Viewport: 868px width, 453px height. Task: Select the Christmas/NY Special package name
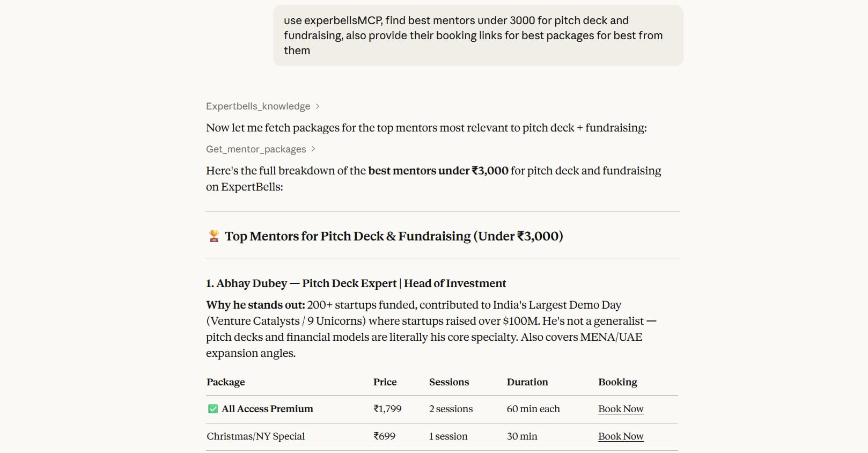(256, 436)
